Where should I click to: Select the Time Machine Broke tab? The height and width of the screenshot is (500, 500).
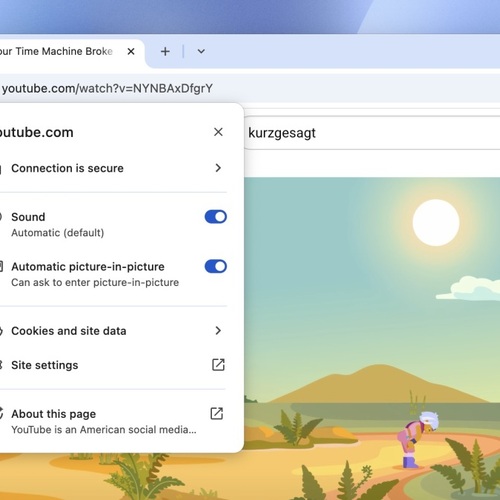72,52
